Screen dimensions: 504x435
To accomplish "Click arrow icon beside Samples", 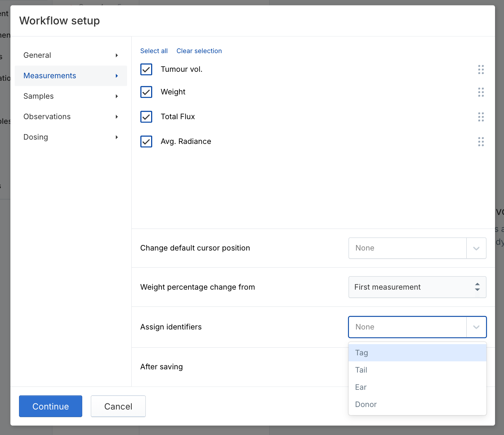I will (117, 96).
